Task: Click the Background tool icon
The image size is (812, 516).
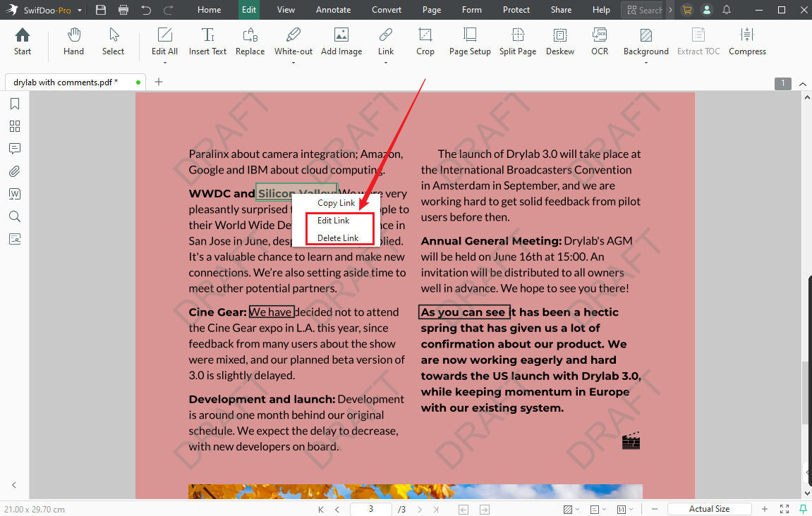Action: coord(646,35)
